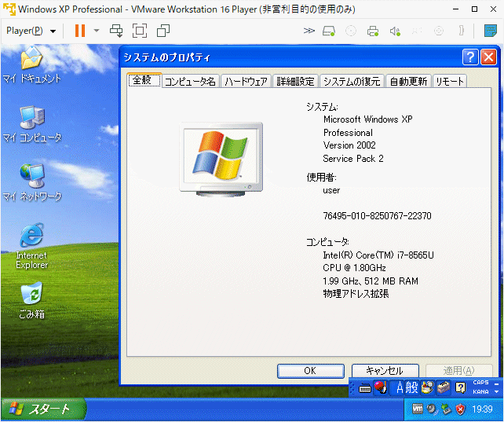Click the grayed camera device icon
The image size is (504, 422).
pos(439,31)
